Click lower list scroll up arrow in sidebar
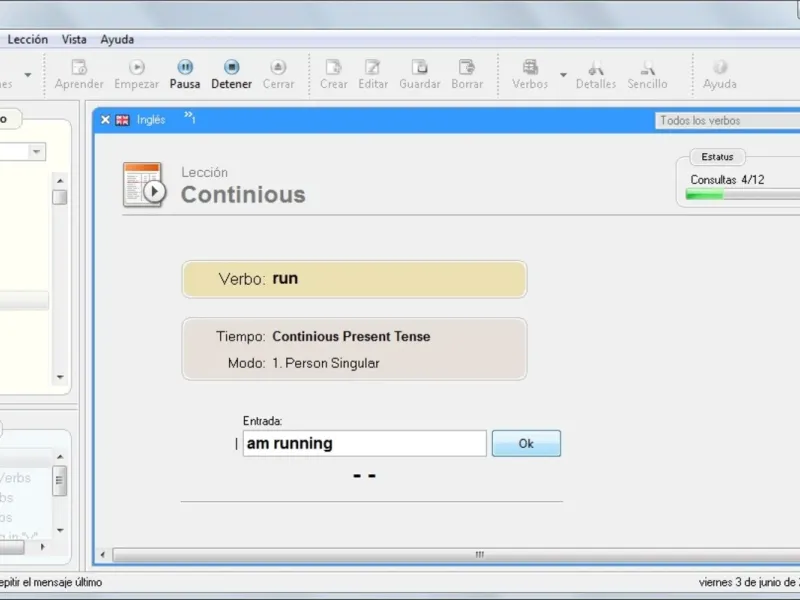800x600 pixels. point(60,457)
